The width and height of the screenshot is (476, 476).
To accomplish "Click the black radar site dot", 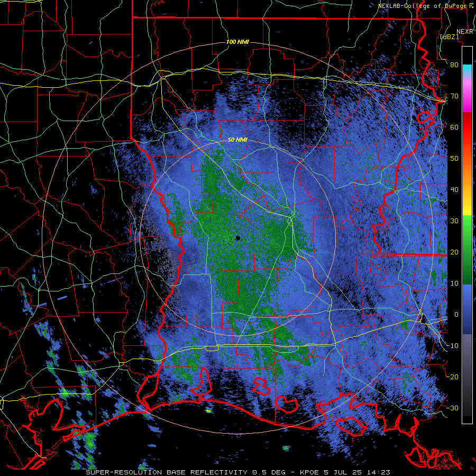I will tap(238, 239).
